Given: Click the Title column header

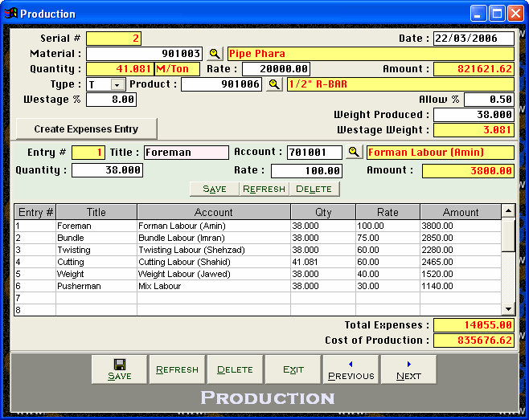Looking at the screenshot, I should click(x=96, y=212).
